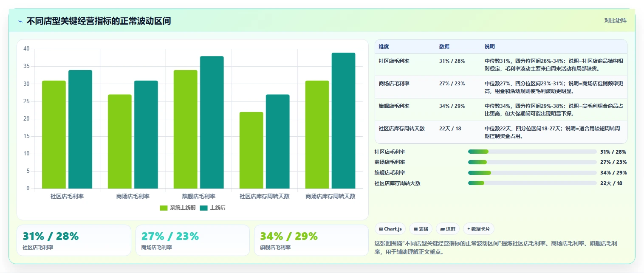Image resolution: width=644 pixels, height=273 pixels.
Task: Click 商场店毛利率 in the table's second row
Action: (394, 84)
